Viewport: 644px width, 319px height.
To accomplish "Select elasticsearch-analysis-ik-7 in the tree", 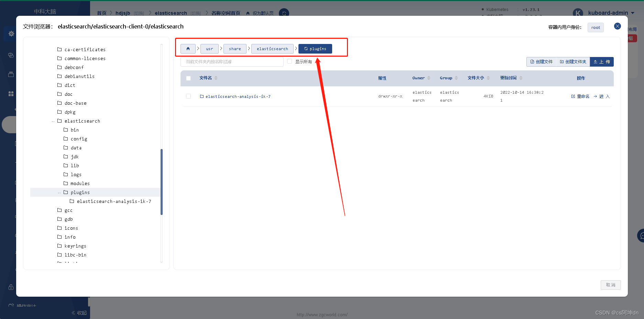I will 114,201.
